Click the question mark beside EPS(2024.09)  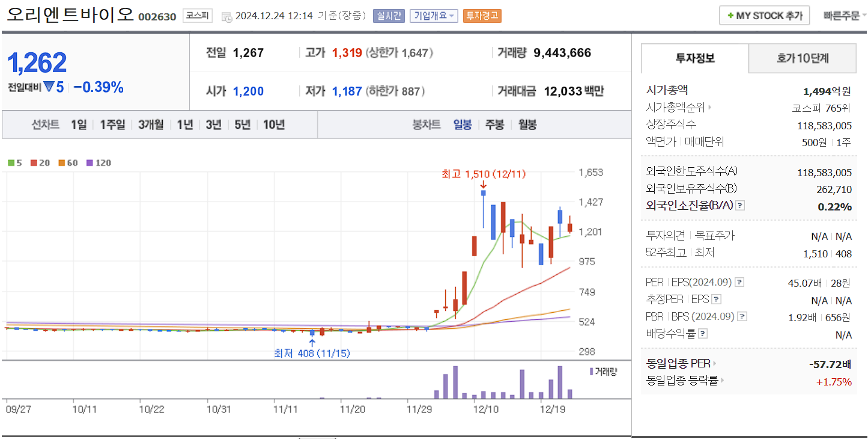(740, 282)
